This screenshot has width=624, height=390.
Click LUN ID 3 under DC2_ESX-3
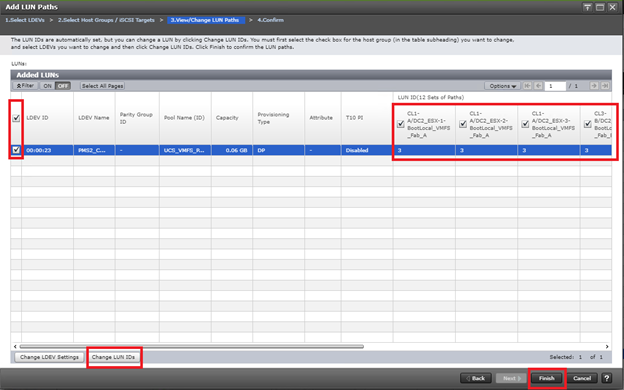[549, 150]
